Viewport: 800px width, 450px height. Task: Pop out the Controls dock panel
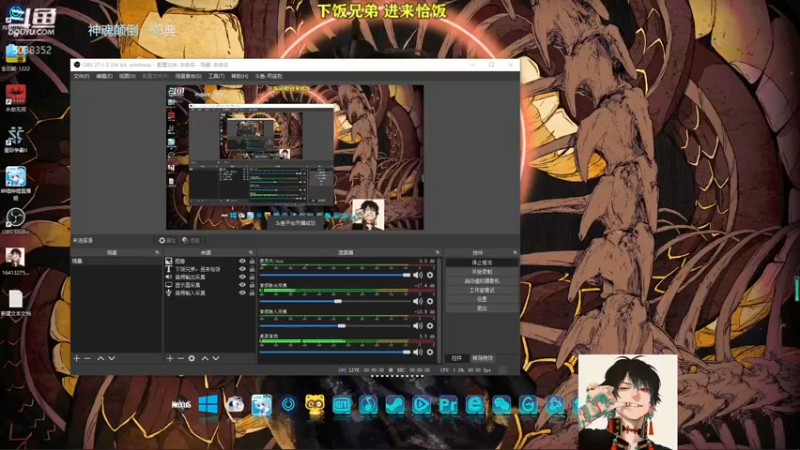[x=515, y=253]
